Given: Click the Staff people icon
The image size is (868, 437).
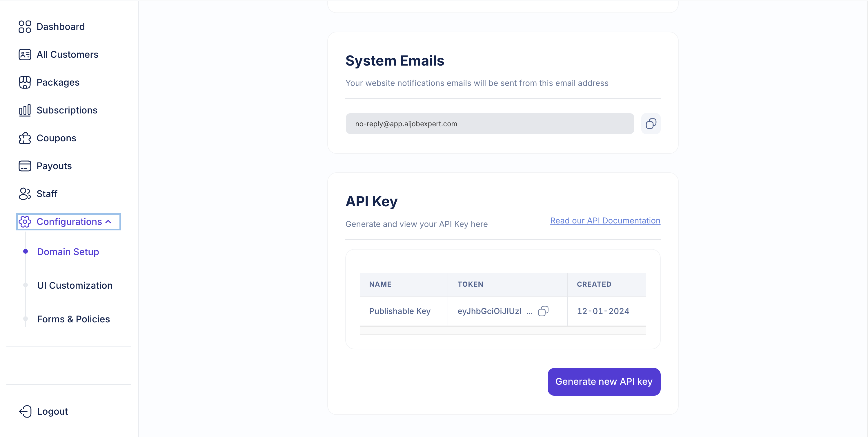Looking at the screenshot, I should tap(25, 194).
